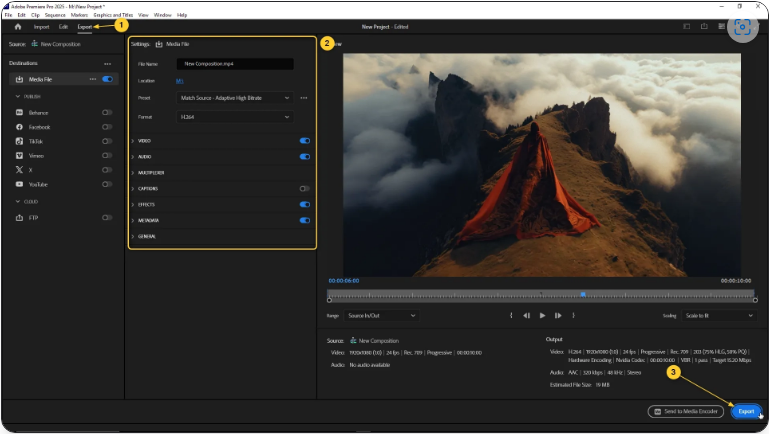769x434 pixels.
Task: Step back one frame
Action: coord(526,316)
